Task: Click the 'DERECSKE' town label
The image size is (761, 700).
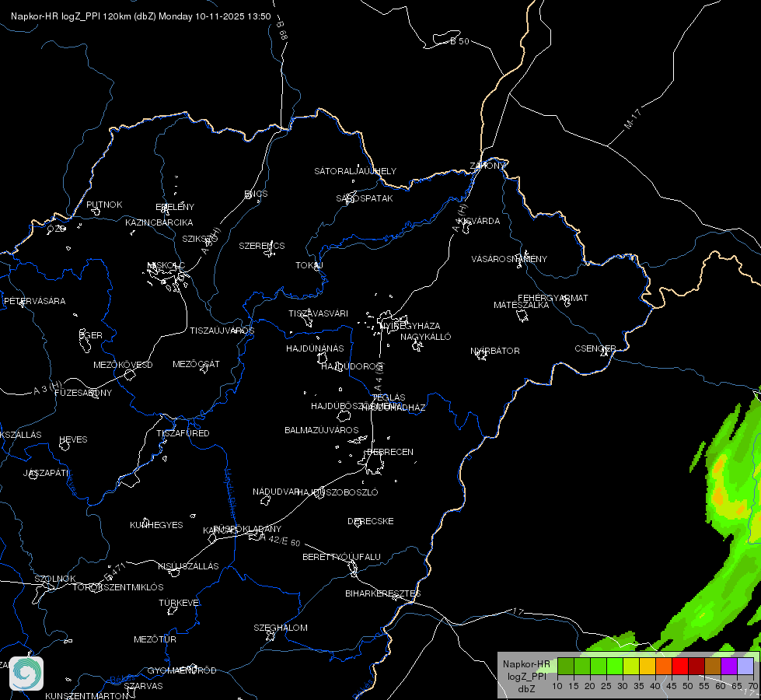Action: 371,521
